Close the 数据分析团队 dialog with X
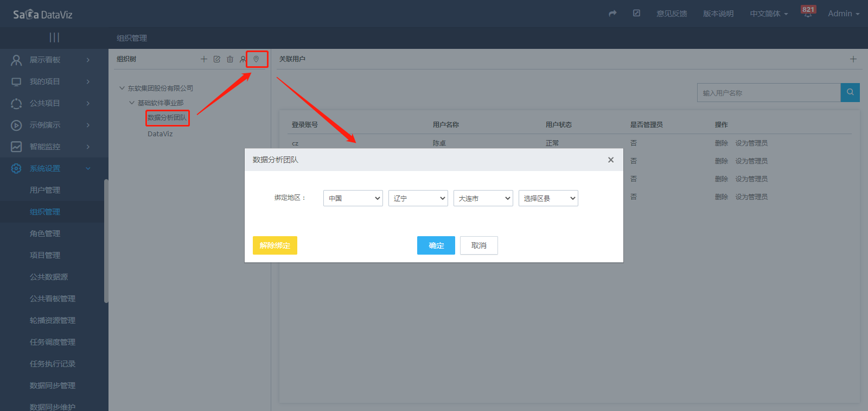The image size is (868, 411). tap(611, 160)
